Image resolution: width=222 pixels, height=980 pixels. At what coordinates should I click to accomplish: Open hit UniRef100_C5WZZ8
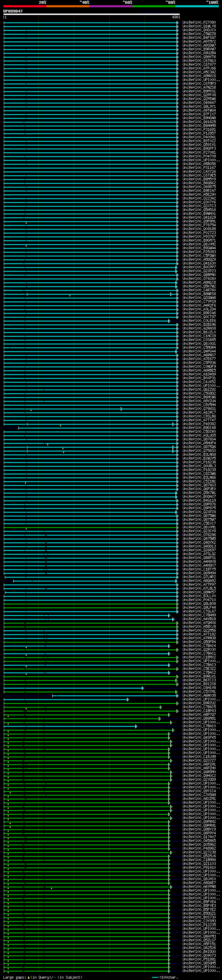[x=199, y=34]
